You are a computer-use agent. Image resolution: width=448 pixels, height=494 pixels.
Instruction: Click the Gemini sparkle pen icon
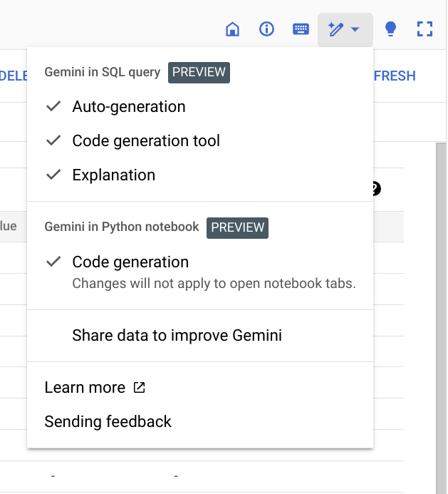335,29
